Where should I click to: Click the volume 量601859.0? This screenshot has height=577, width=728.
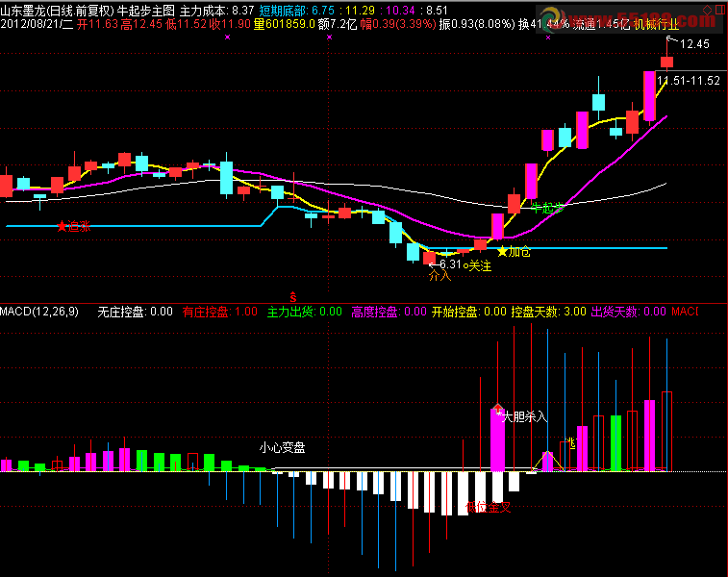pos(285,24)
